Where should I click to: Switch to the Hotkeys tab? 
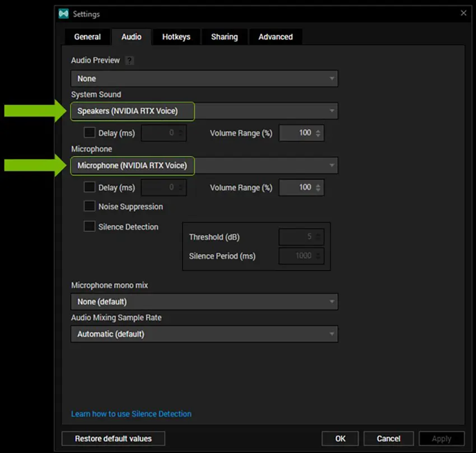[176, 36]
